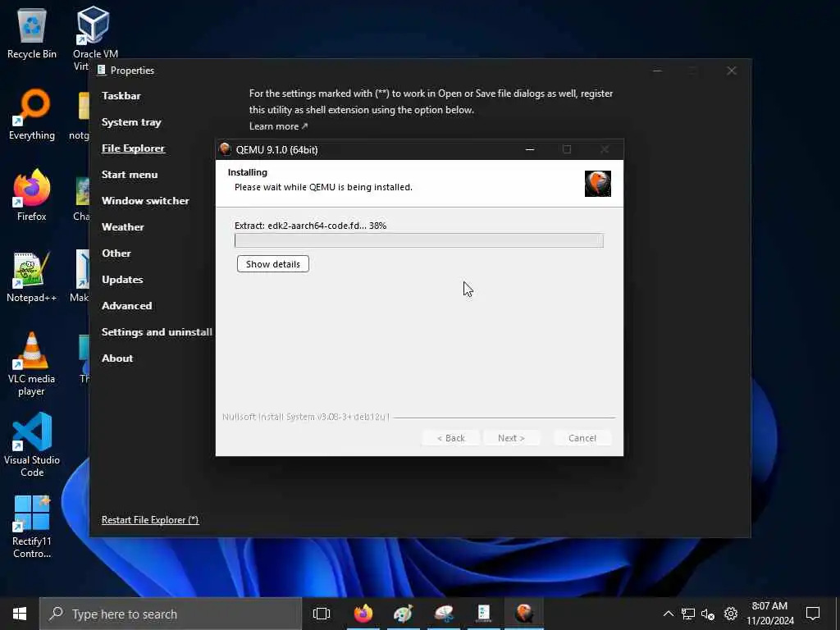Open the Windows Start button
Viewport: 840px width, 630px height.
click(x=20, y=614)
